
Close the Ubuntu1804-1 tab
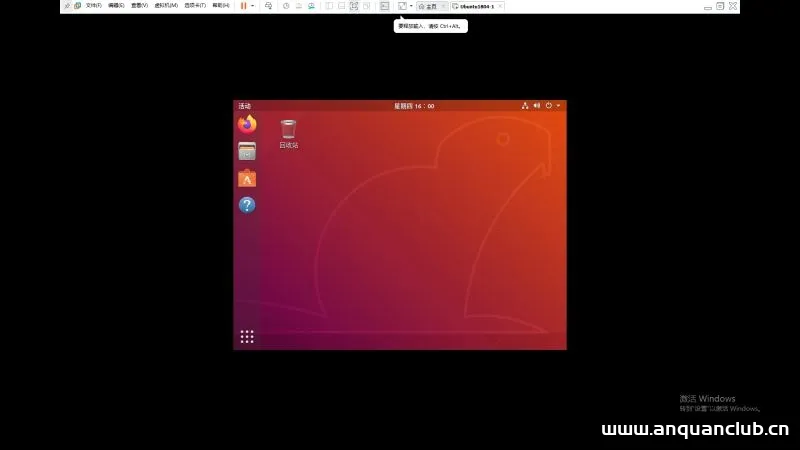(x=500, y=6)
